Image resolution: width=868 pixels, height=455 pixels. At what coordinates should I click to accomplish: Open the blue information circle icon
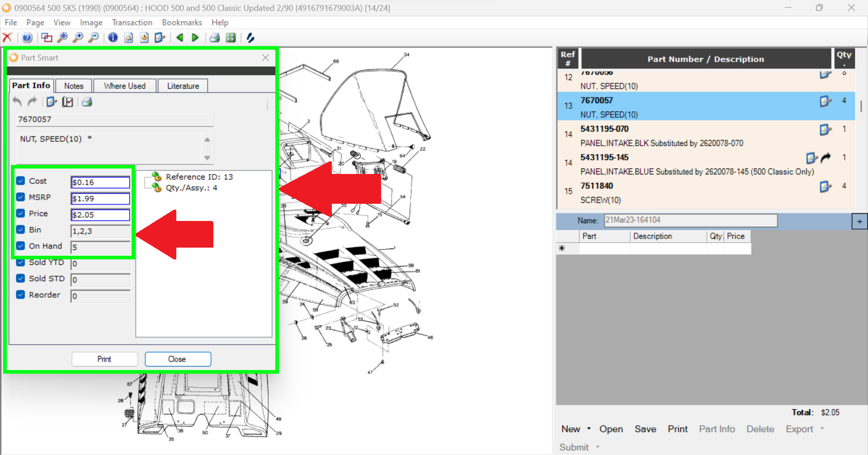click(x=113, y=38)
